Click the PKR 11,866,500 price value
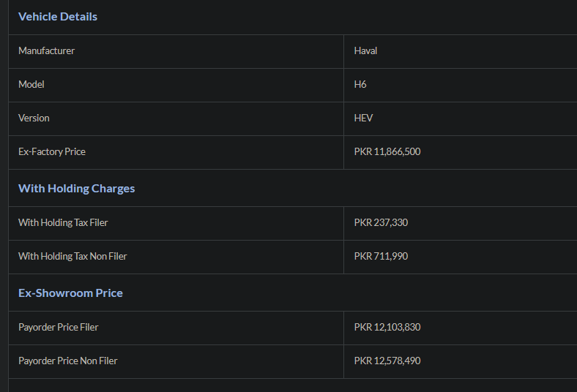The width and height of the screenshot is (577, 392). pos(387,151)
